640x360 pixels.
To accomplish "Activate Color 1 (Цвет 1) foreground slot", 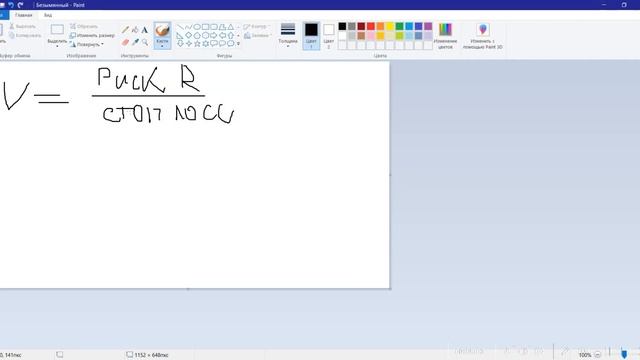I will [311, 36].
